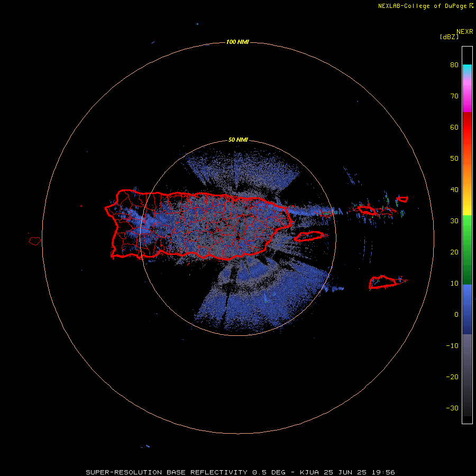Click the -20 value on the dBZ scale

(452, 377)
